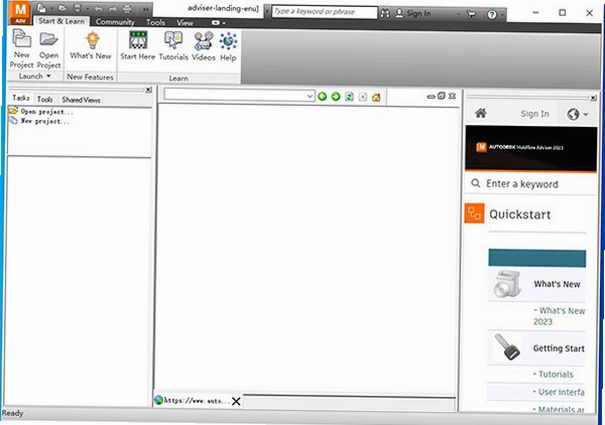Open shopping cart icon in title bar

(471, 15)
